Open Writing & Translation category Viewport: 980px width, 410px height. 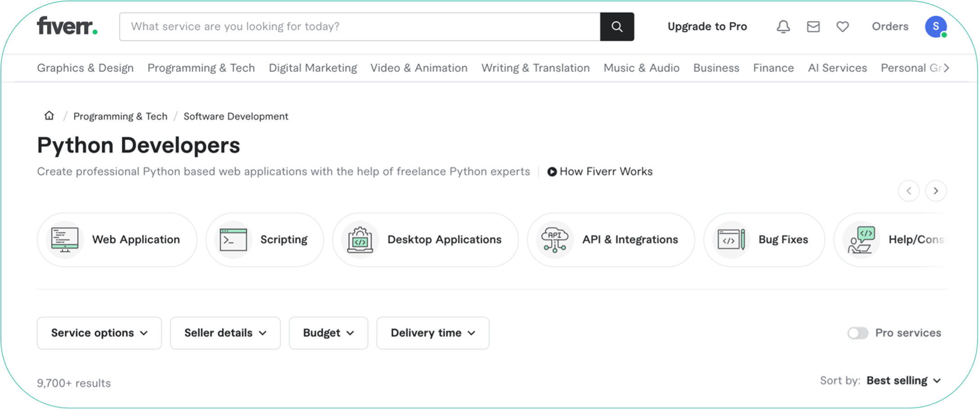535,68
